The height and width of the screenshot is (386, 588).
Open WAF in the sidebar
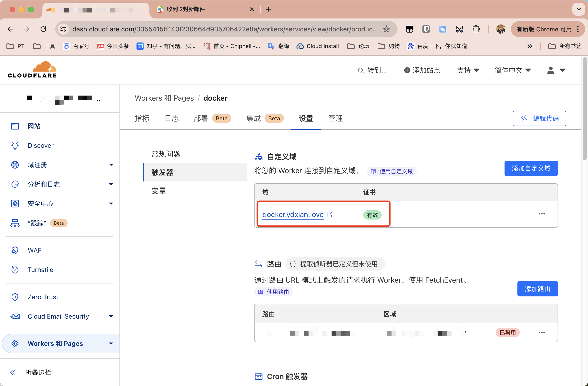click(x=34, y=250)
